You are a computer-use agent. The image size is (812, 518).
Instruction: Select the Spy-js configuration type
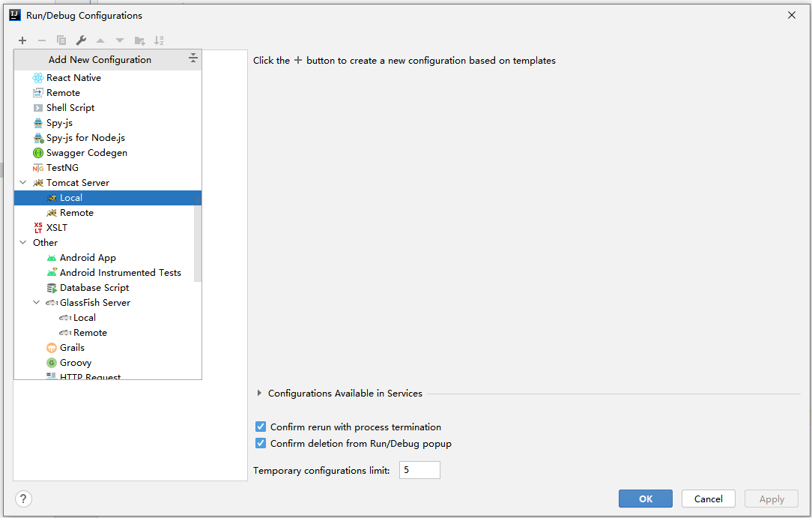[108, 123]
